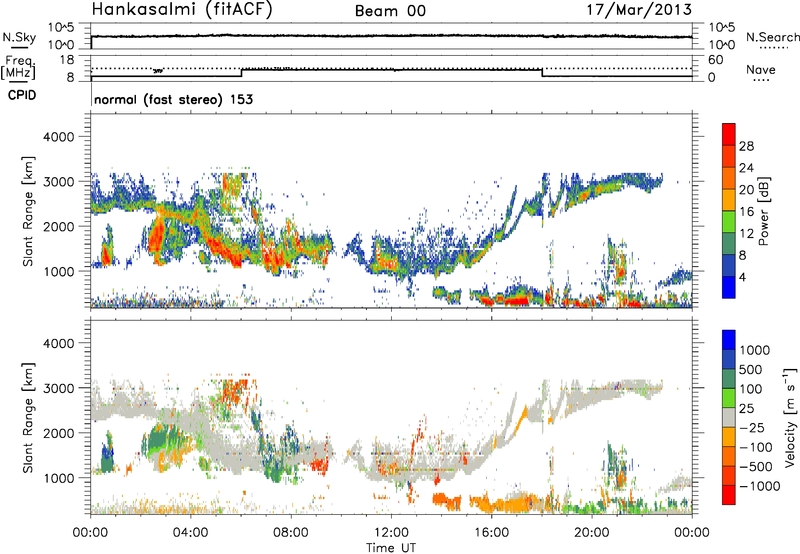Click the Hankasalmi (fitACF) plot title

[182, 9]
